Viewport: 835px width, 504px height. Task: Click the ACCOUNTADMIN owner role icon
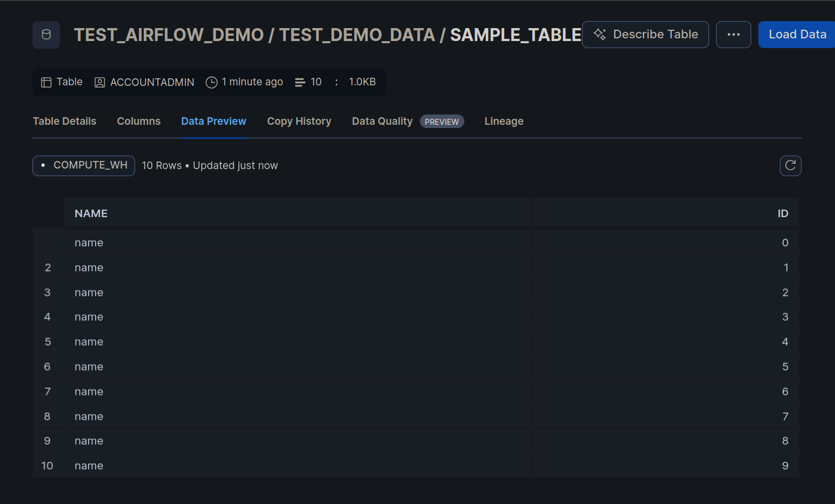(x=99, y=82)
